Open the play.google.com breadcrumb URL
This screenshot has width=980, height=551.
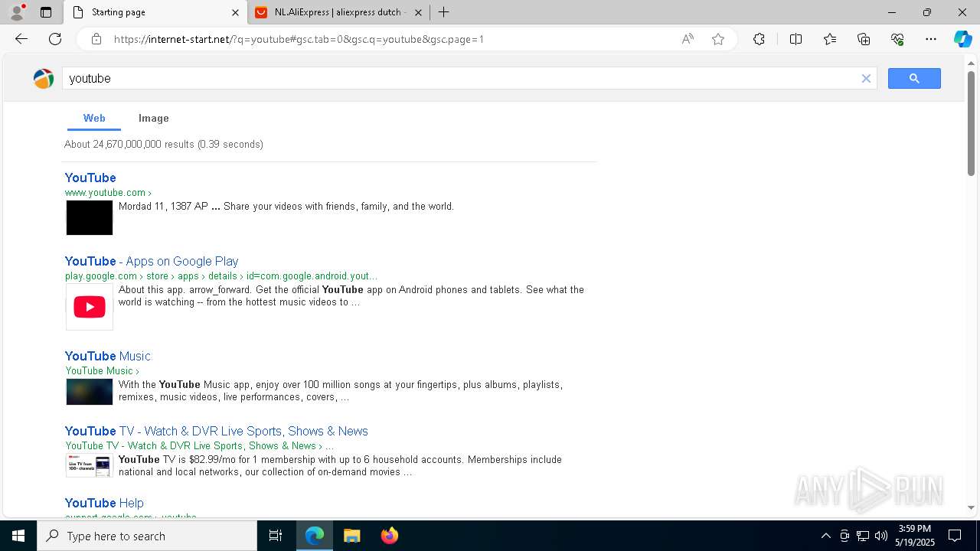[220, 276]
